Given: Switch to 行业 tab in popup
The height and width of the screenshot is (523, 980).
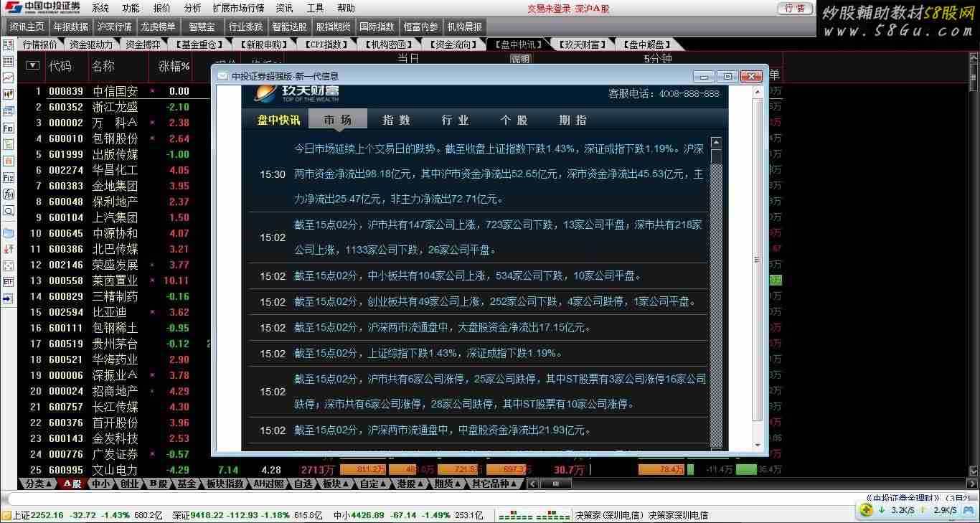Looking at the screenshot, I should (x=455, y=120).
